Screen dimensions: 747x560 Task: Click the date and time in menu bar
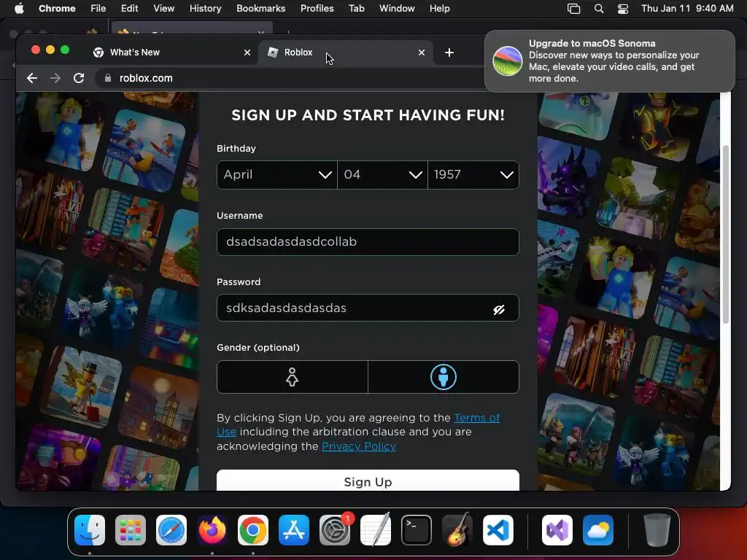coord(687,9)
